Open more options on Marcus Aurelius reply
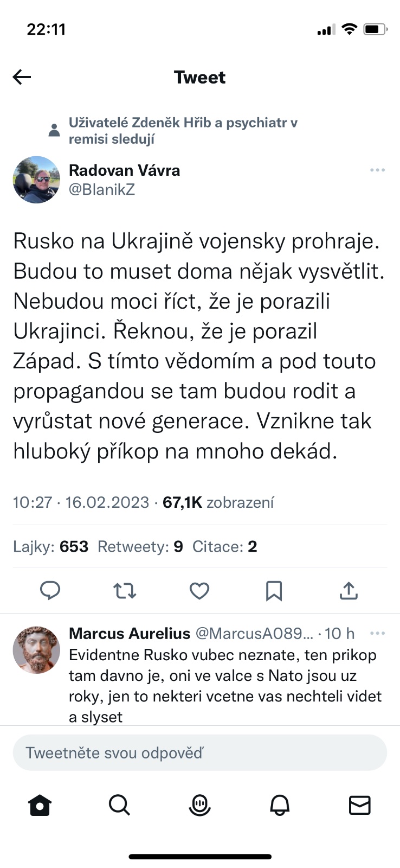Image resolution: width=400 pixels, height=868 pixels. (x=377, y=633)
